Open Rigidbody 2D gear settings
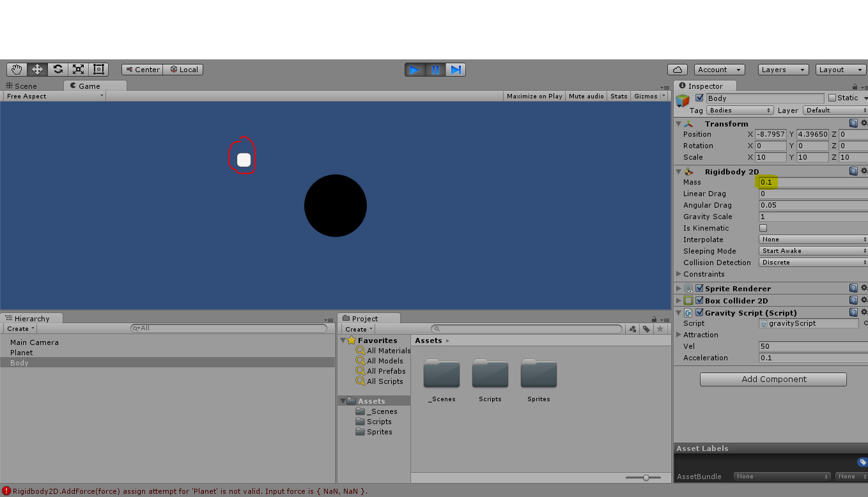Image resolution: width=868 pixels, height=497 pixels. point(864,171)
